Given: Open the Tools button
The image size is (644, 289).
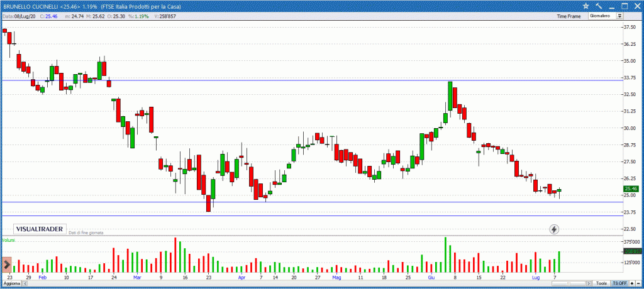Looking at the screenshot, I should tap(601, 283).
